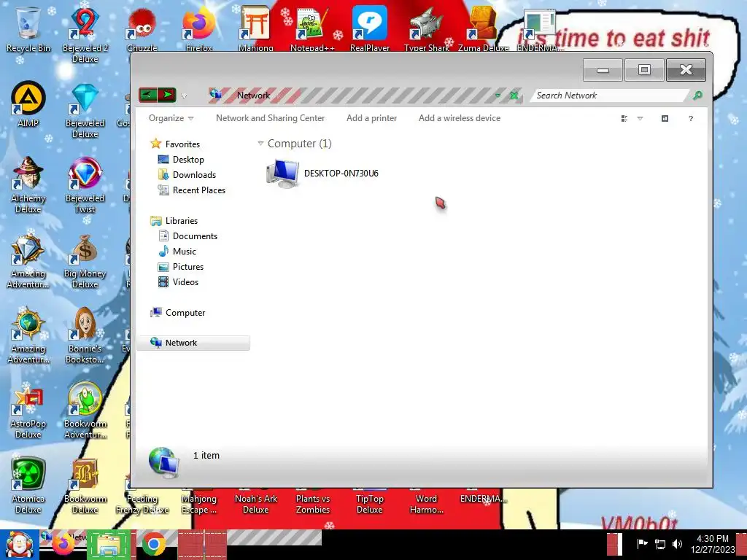This screenshot has height=560, width=747.
Task: Open Firefox taskbar icon
Action: [63, 545]
